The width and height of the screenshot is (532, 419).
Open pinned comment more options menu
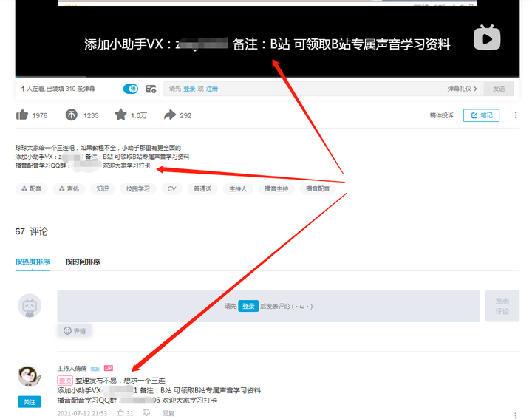coord(516,415)
